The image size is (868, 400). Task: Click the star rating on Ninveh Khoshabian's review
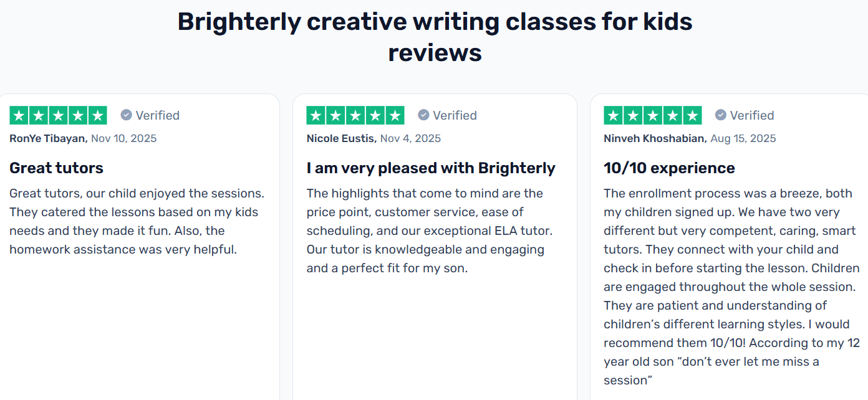point(652,115)
